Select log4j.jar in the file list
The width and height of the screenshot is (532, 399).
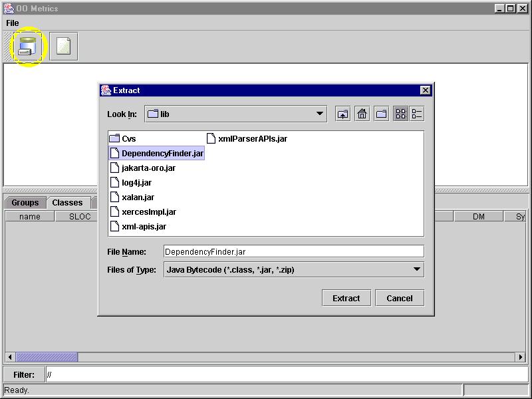[x=136, y=183]
